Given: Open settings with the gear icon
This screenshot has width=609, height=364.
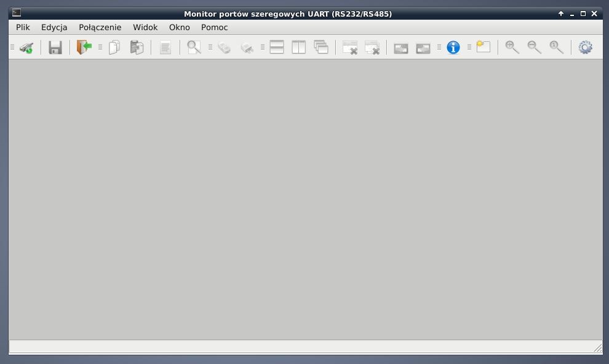Looking at the screenshot, I should (x=585, y=47).
